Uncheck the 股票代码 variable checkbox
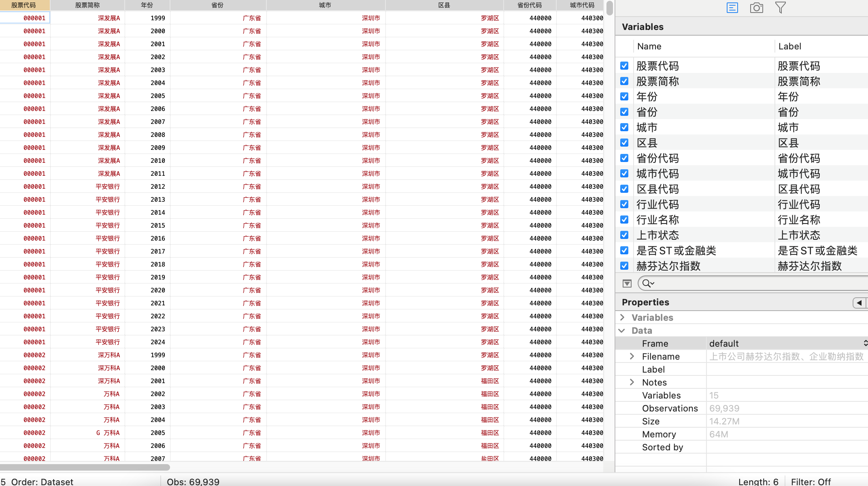868x486 pixels. point(624,66)
